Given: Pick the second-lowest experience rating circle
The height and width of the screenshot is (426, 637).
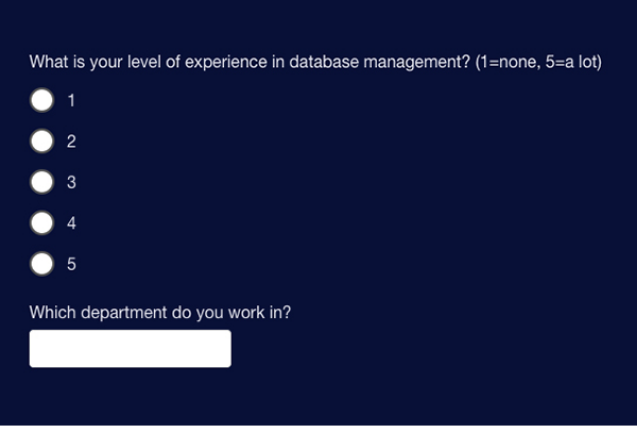Looking at the screenshot, I should click(x=42, y=141).
